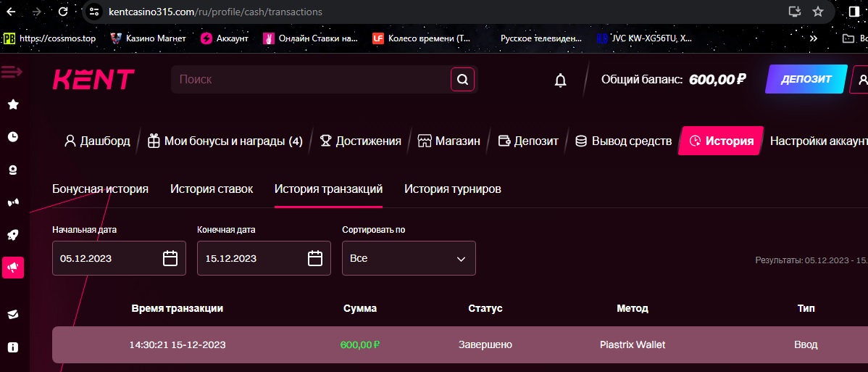Switch to 'История ставок' tab
The height and width of the screenshot is (372, 868).
(x=212, y=189)
